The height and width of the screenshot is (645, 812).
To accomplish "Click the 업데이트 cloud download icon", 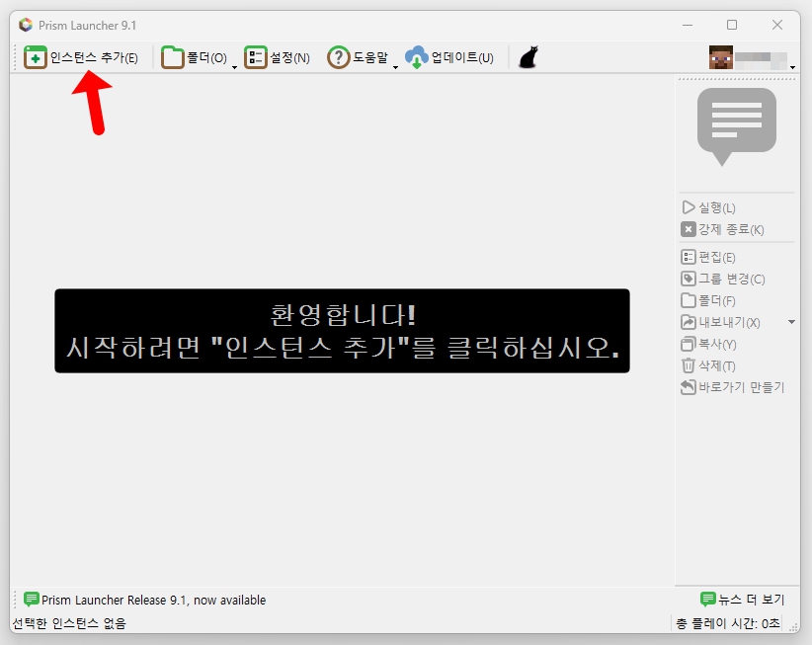I will 417,58.
